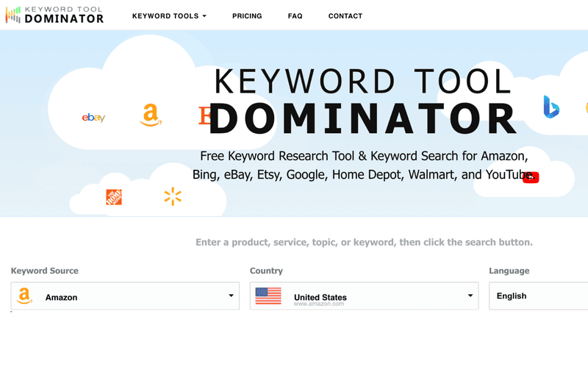Open the Contact page
The height and width of the screenshot is (392, 588).
[345, 16]
